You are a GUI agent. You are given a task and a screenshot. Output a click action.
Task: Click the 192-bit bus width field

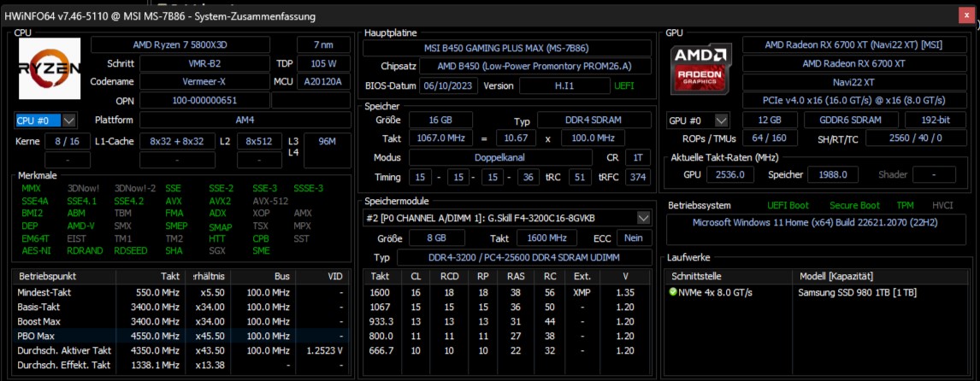click(x=935, y=120)
